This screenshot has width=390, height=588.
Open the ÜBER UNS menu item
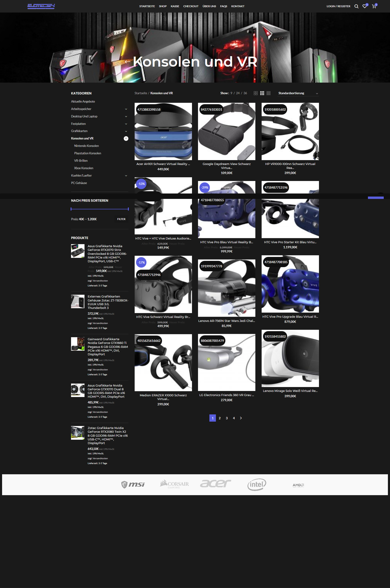pyautogui.click(x=209, y=6)
